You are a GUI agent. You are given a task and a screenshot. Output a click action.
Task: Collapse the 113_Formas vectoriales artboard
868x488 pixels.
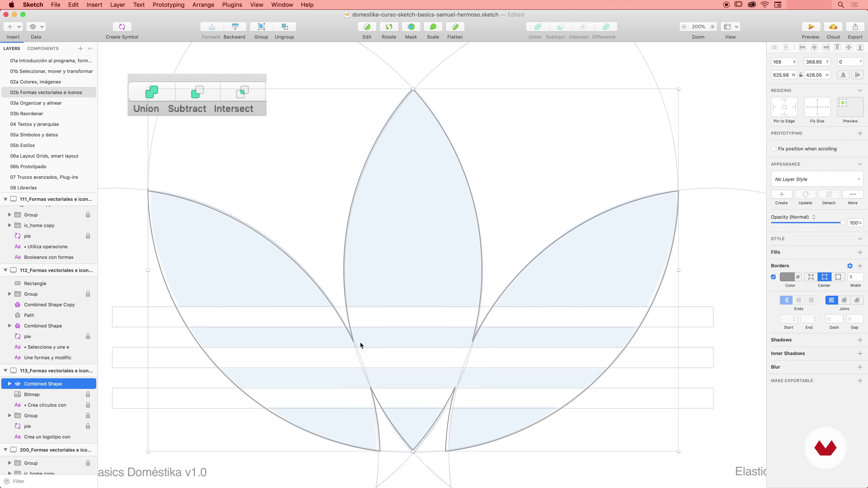(x=5, y=371)
